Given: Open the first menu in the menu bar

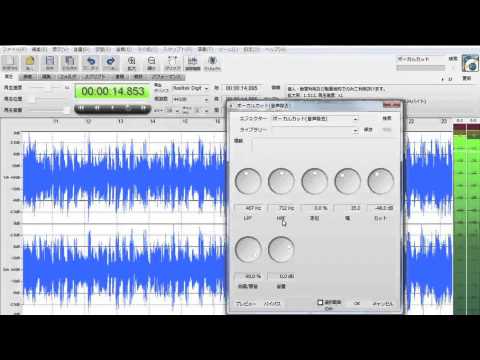Looking at the screenshot, I should point(13,50).
